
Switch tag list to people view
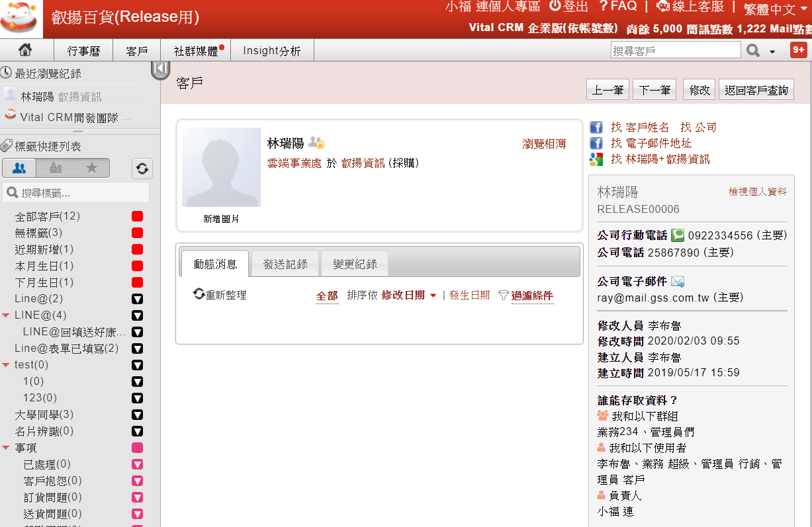pos(19,168)
